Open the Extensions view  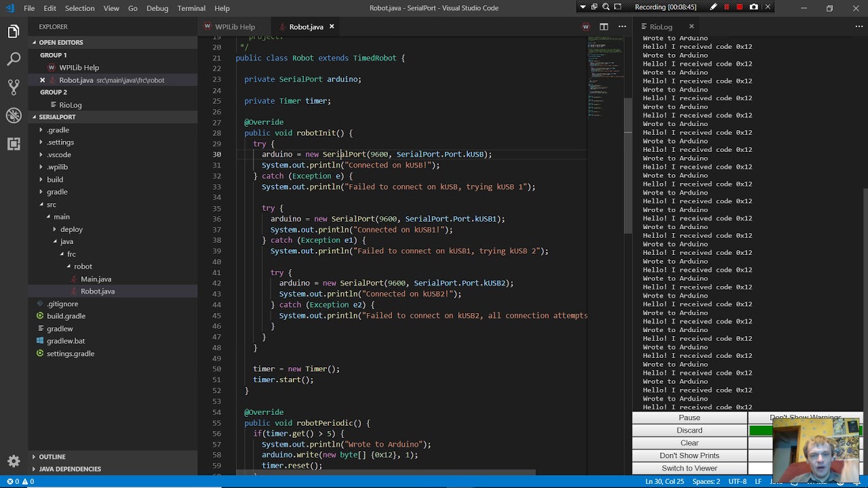coord(14,144)
